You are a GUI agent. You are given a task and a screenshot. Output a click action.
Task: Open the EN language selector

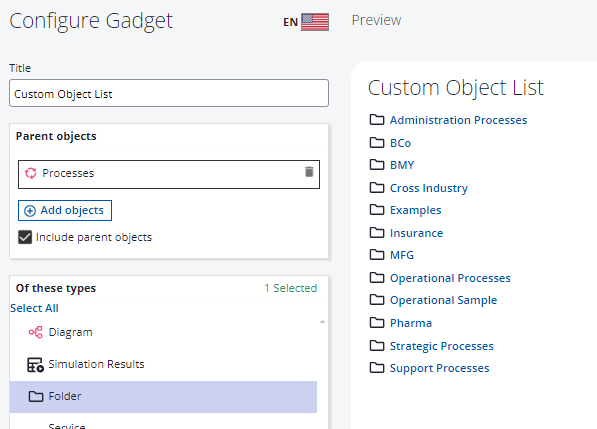[291, 22]
